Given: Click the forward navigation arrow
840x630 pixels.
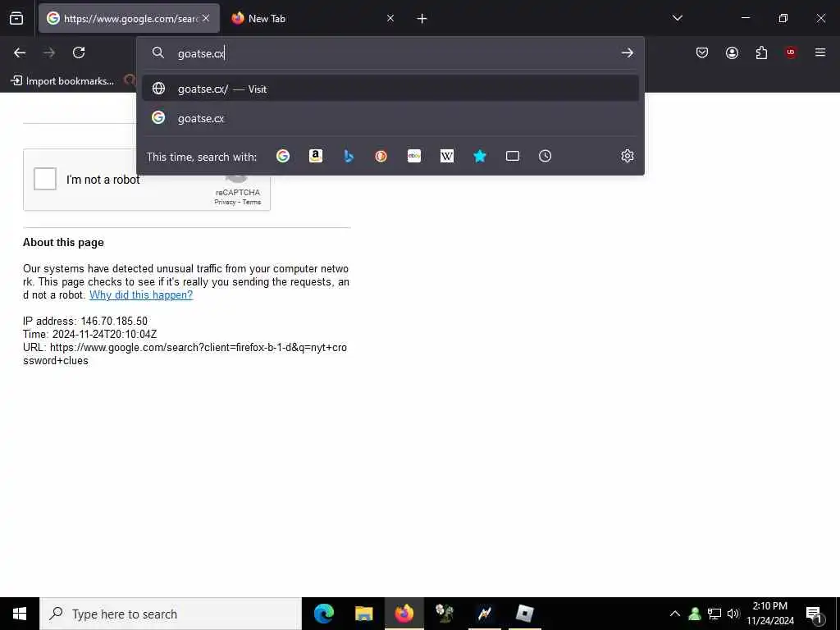Looking at the screenshot, I should click(49, 52).
